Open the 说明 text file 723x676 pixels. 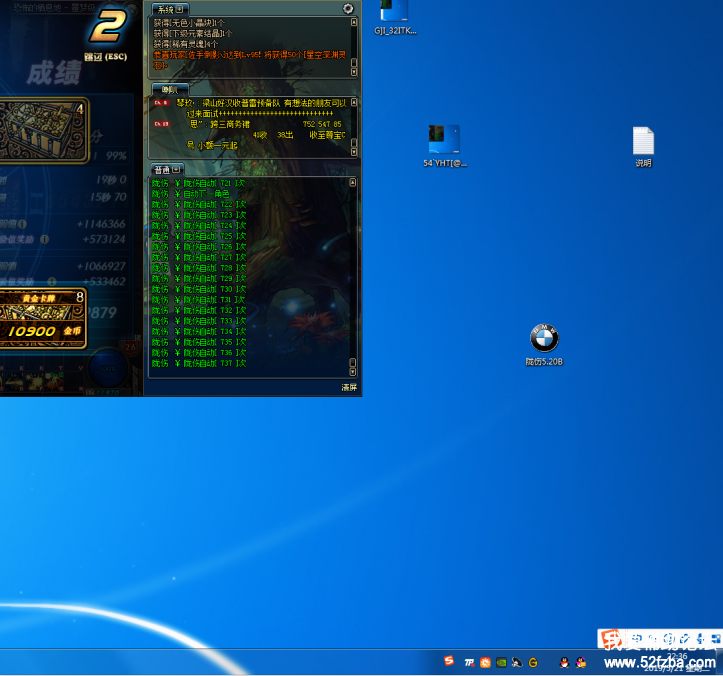(643, 141)
